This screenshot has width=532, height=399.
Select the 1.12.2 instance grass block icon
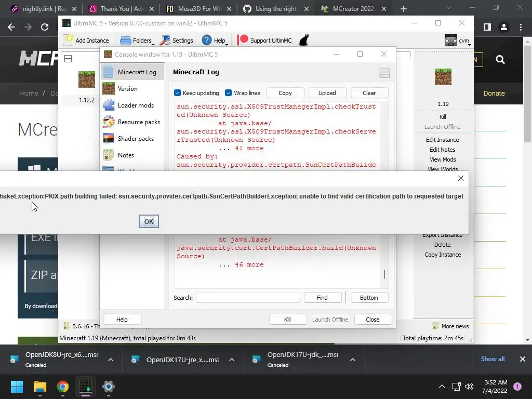(x=87, y=79)
